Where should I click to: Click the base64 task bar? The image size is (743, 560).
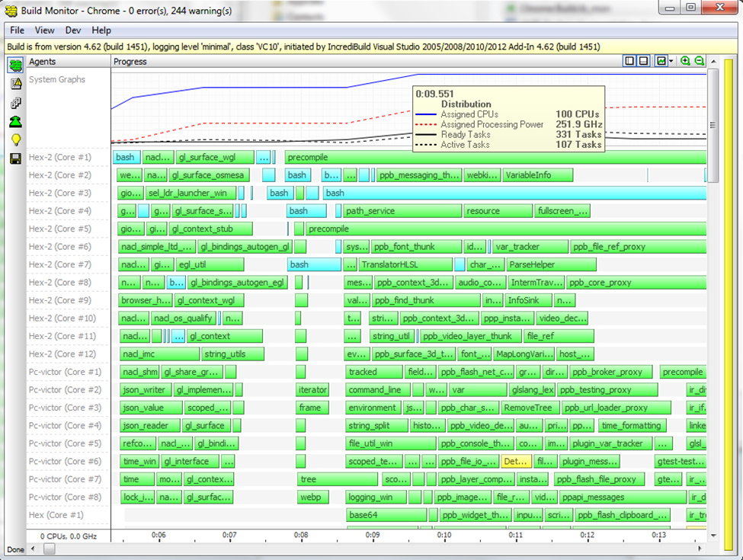click(386, 515)
